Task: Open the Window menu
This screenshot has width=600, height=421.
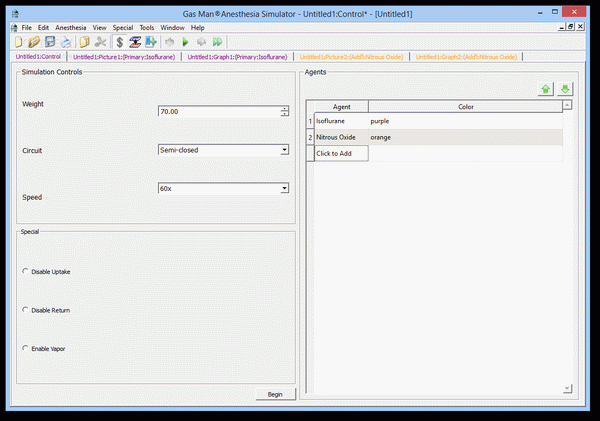Action: tap(172, 28)
